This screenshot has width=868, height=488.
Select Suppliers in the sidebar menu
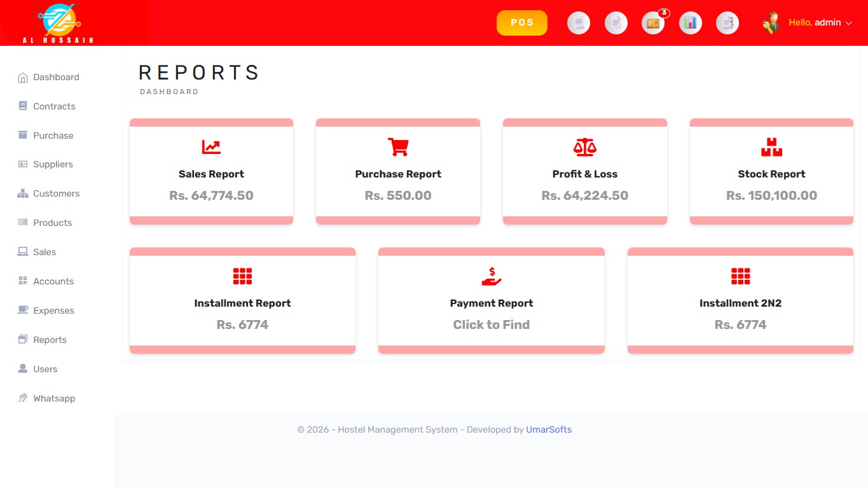click(53, 164)
